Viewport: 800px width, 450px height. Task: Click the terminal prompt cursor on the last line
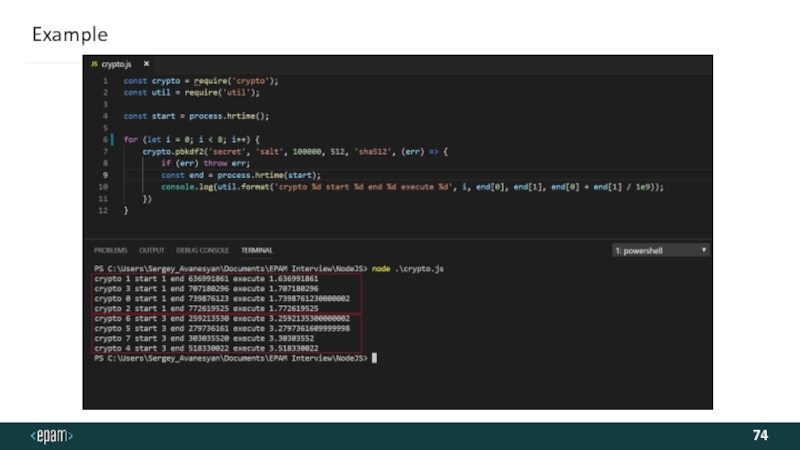pyautogui.click(x=374, y=357)
